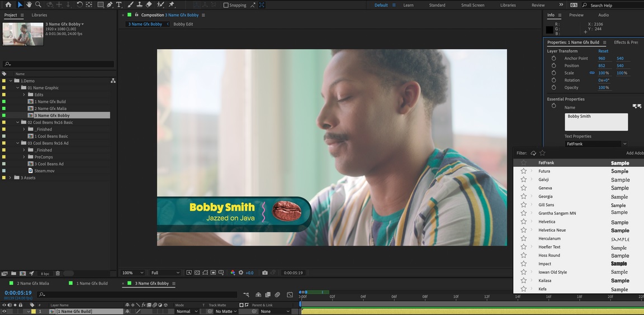Screen dimensions: 644x315
Task: Select the Zoom magnifier tool
Action: pos(38,5)
